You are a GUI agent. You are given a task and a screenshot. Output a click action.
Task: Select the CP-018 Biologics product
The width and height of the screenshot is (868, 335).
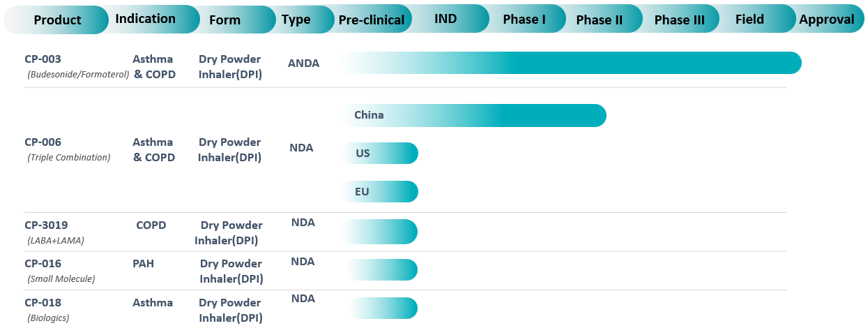click(43, 303)
